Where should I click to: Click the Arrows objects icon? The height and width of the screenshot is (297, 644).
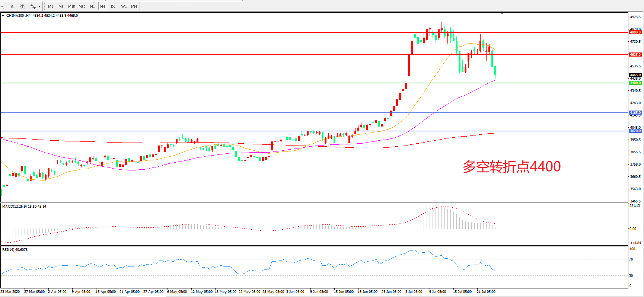point(33,6)
